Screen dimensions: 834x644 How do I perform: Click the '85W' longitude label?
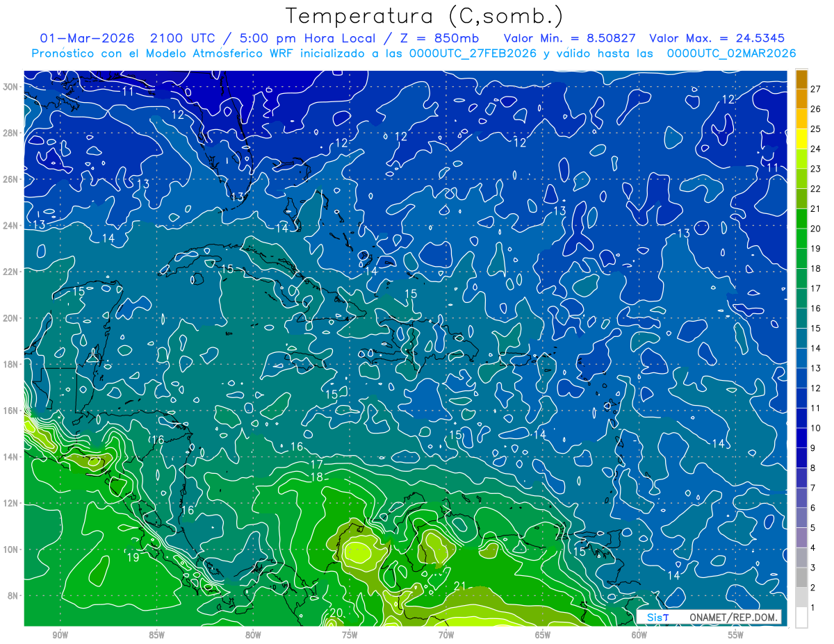156,635
